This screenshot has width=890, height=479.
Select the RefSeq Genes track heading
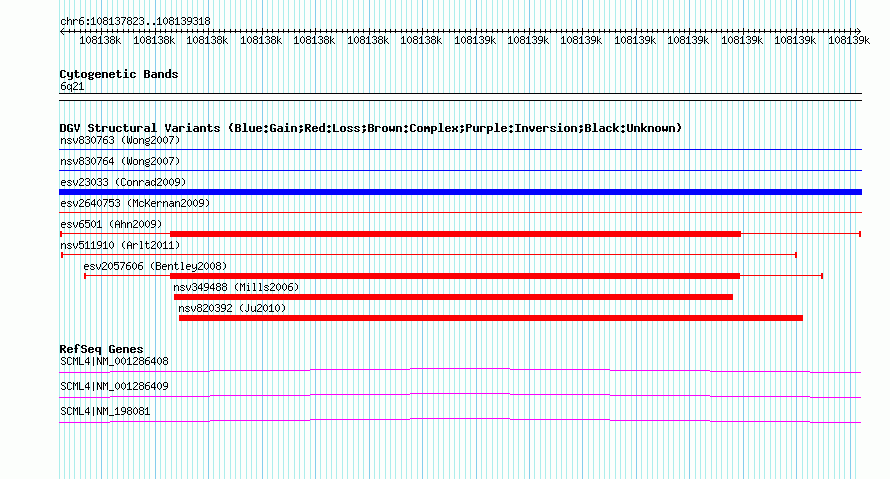click(x=101, y=349)
